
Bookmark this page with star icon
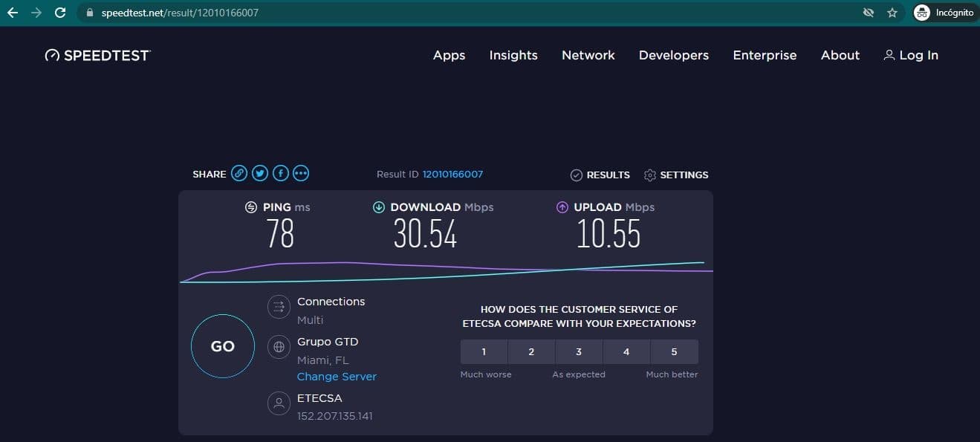tap(892, 13)
